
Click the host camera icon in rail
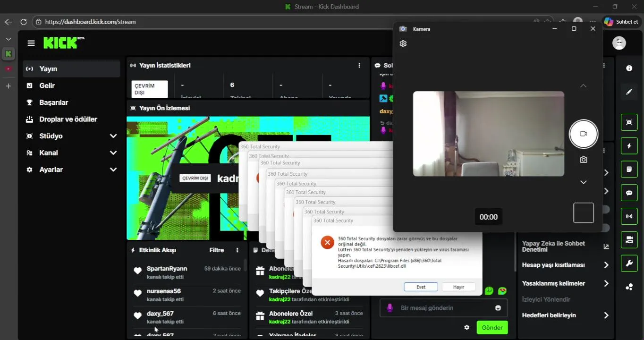click(629, 239)
